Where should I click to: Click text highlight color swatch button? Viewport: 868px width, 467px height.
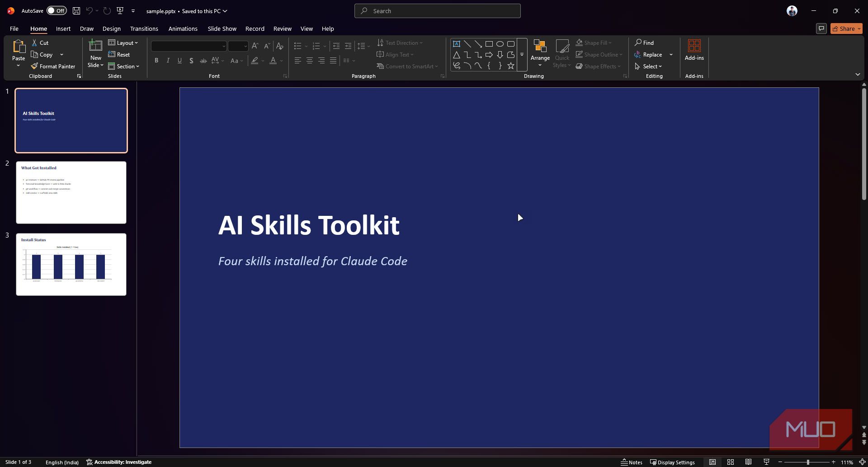point(255,60)
